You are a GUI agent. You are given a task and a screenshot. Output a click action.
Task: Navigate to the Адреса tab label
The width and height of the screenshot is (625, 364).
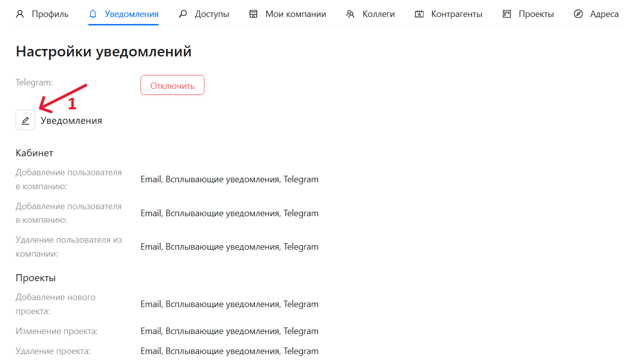(604, 14)
